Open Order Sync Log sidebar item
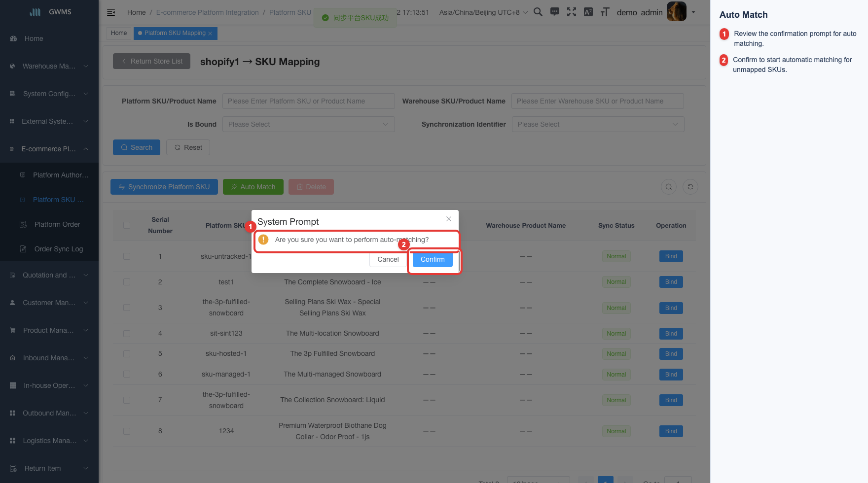The image size is (868, 483). point(49,249)
